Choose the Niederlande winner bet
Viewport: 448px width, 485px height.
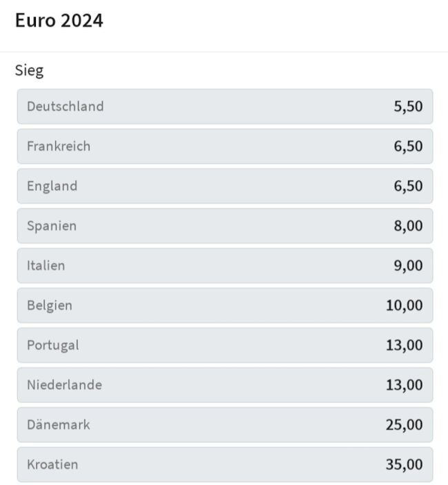[225, 384]
